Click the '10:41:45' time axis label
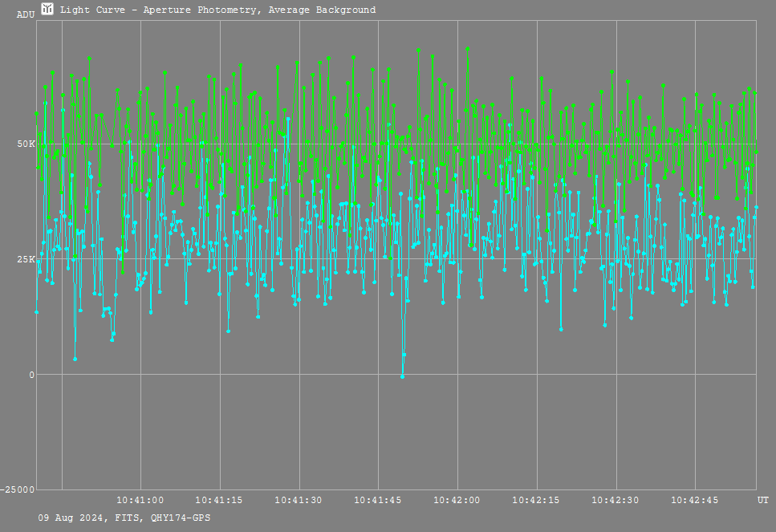The width and height of the screenshot is (776, 532). tap(378, 501)
